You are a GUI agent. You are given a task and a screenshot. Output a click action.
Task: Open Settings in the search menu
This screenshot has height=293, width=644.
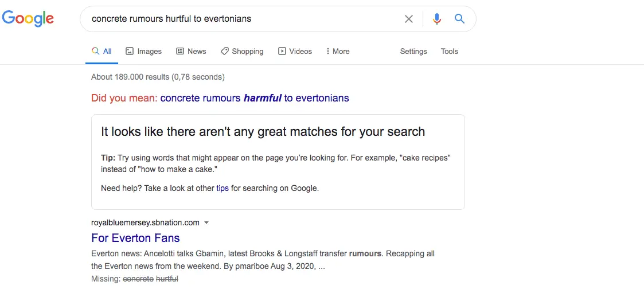tap(413, 51)
